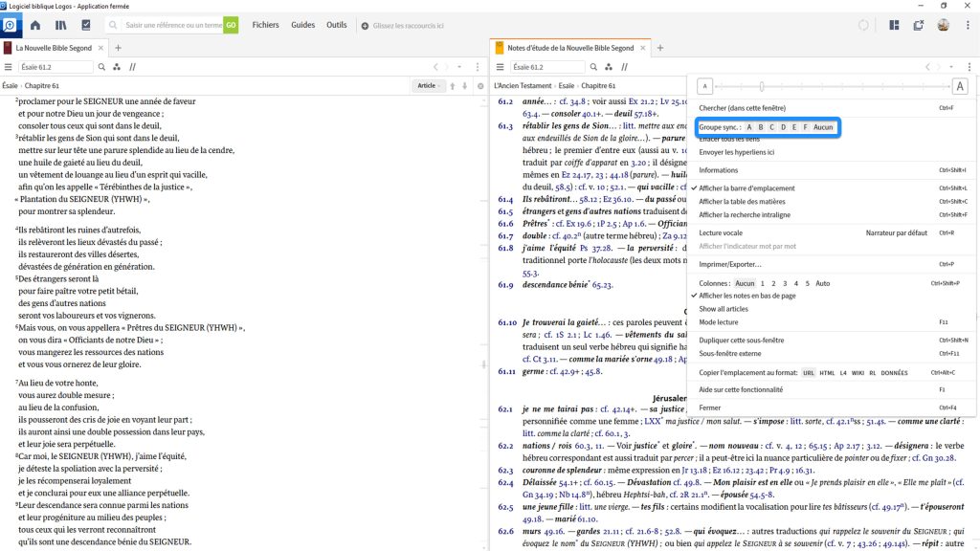Click the parallel resources icon in the left panel
Image resolution: width=980 pixels, height=551 pixels.
point(132,67)
